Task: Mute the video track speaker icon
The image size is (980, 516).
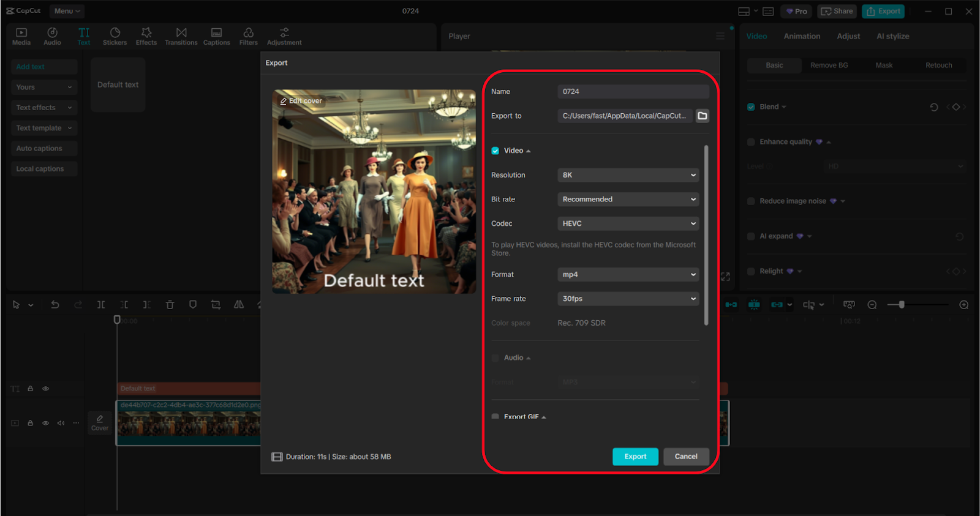Action: click(x=61, y=423)
